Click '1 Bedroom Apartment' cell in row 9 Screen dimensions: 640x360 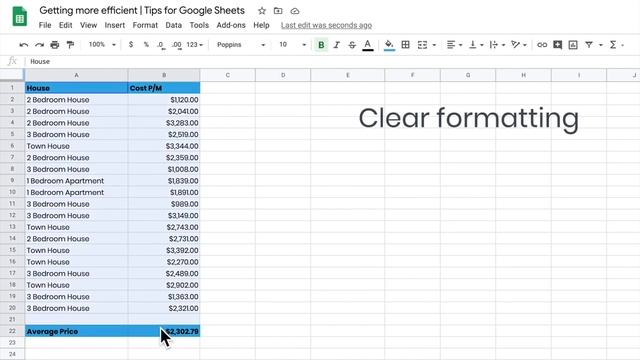[x=76, y=180]
